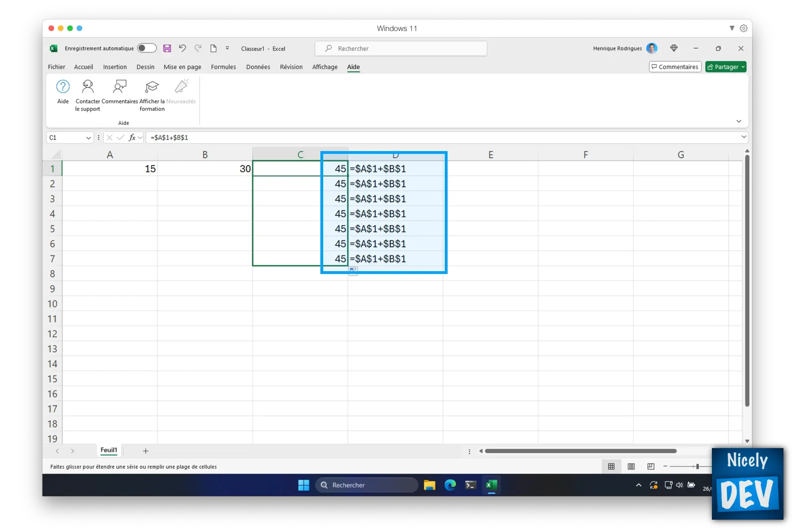The width and height of the screenshot is (795, 532).
Task: Undo the last action
Action: point(182,48)
